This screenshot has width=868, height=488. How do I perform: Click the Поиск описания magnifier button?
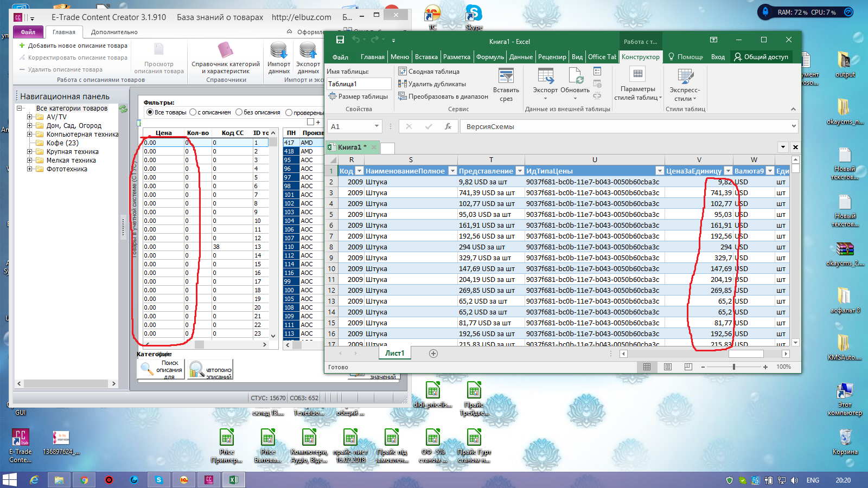click(161, 369)
